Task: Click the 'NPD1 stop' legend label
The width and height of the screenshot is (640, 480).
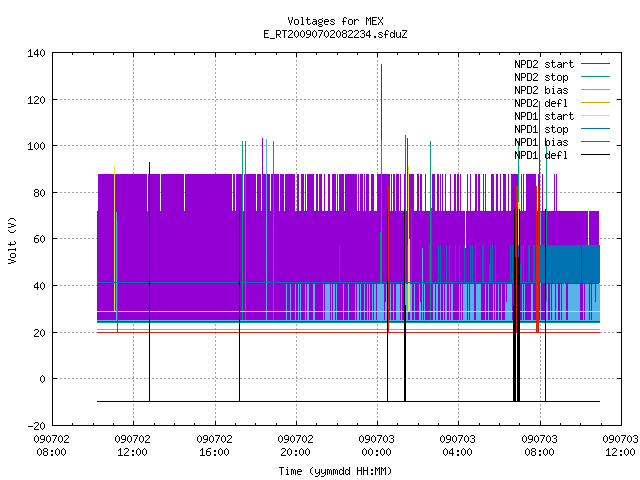Action: (541, 129)
